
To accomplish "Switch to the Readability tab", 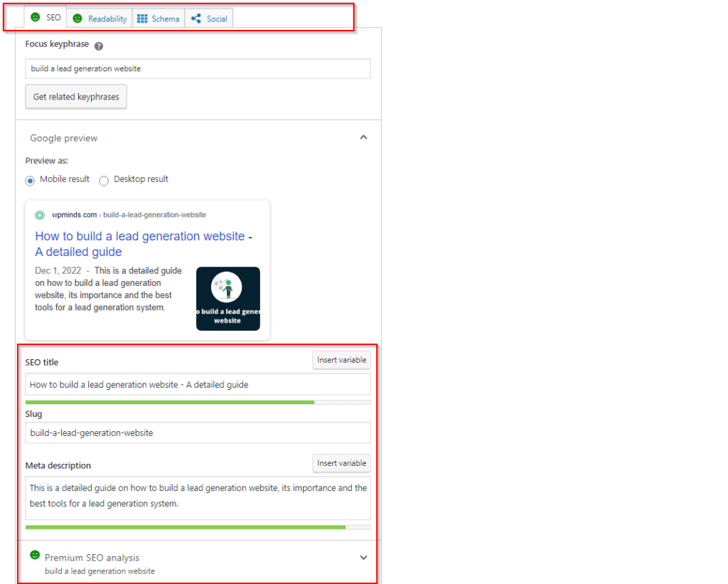I will click(x=100, y=18).
